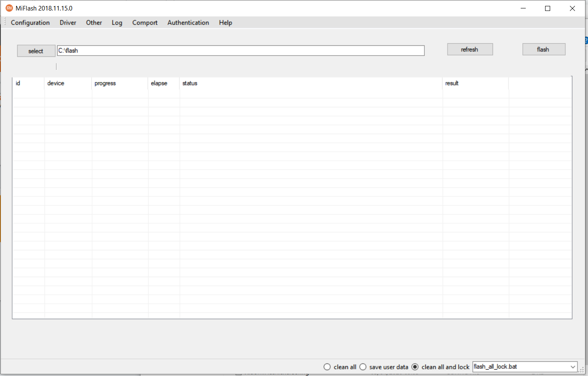This screenshot has width=588, height=376.
Task: Minimize the MiFlash window
Action: [523, 8]
